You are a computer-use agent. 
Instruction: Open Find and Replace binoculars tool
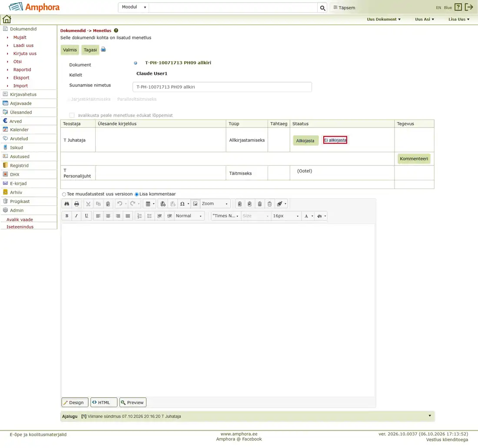coord(67,204)
